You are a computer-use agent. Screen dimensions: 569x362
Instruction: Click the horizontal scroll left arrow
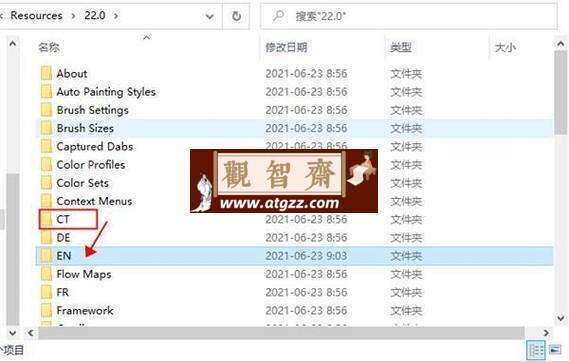pyautogui.click(x=30, y=333)
